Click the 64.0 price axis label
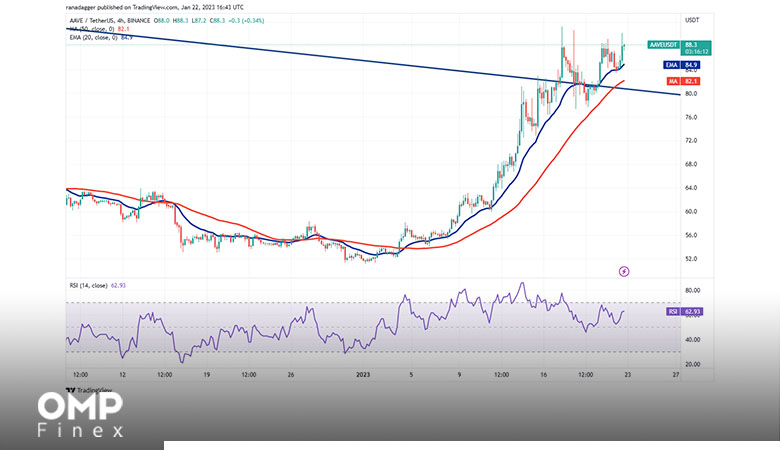The width and height of the screenshot is (780, 450). click(x=692, y=188)
